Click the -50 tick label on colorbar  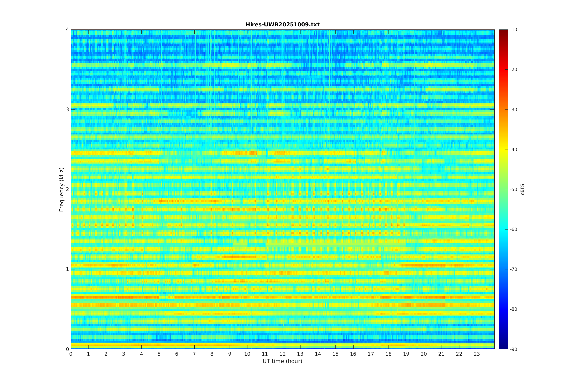pos(513,189)
